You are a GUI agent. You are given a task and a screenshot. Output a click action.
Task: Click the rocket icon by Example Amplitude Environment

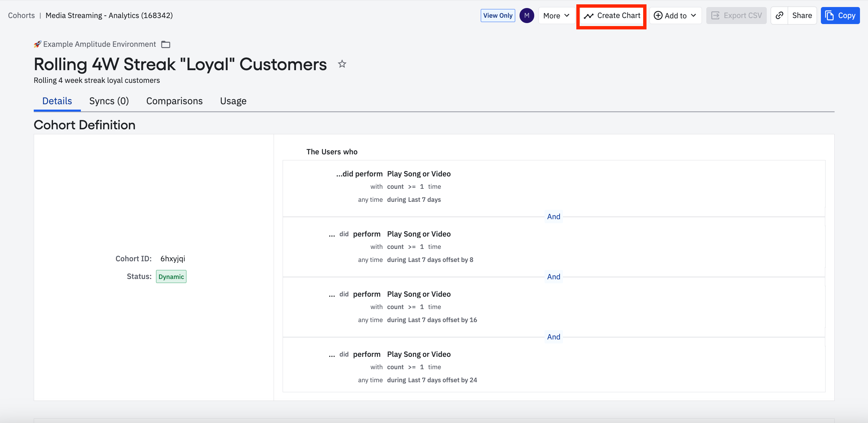pyautogui.click(x=37, y=44)
